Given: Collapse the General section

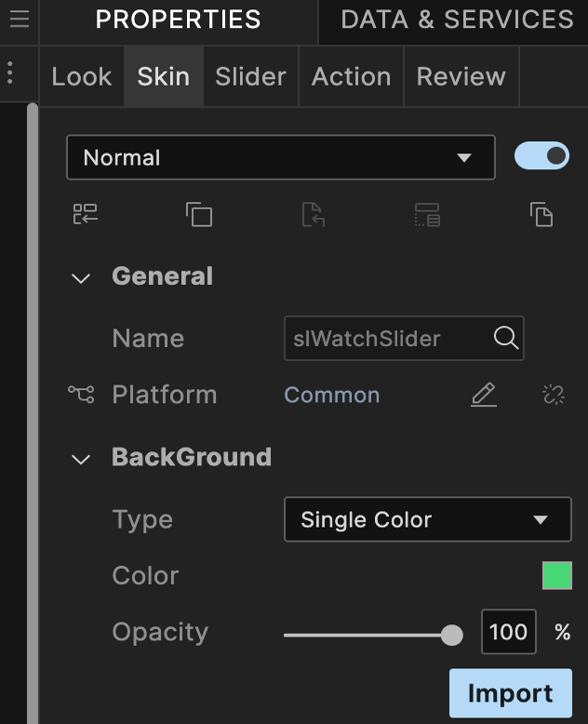Looking at the screenshot, I should (x=82, y=277).
